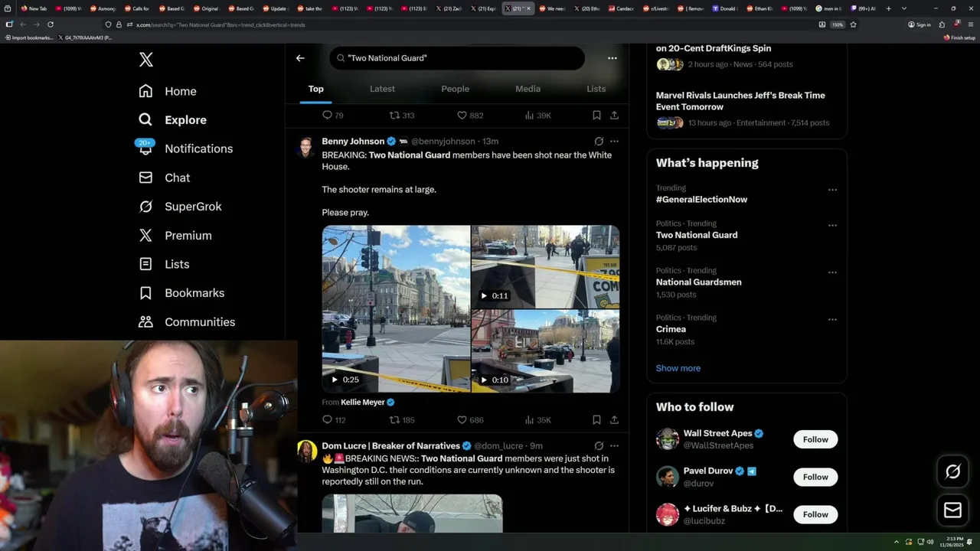Click browser Sign in button

(x=919, y=24)
